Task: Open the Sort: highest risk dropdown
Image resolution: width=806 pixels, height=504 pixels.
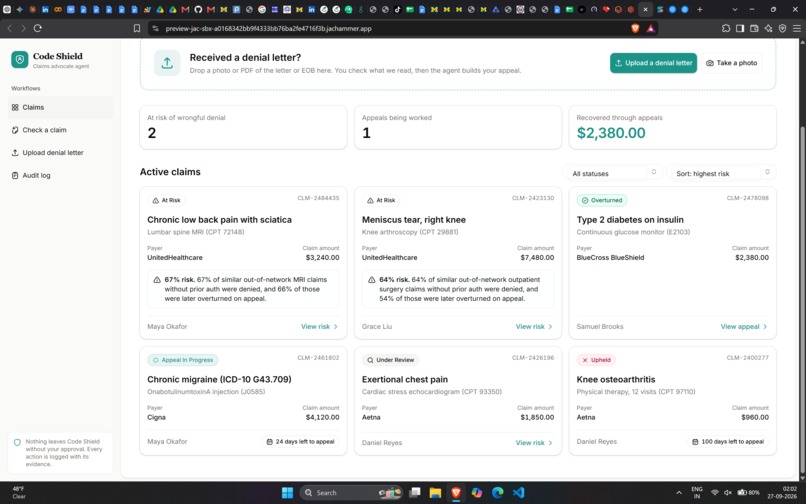Action: (x=721, y=173)
